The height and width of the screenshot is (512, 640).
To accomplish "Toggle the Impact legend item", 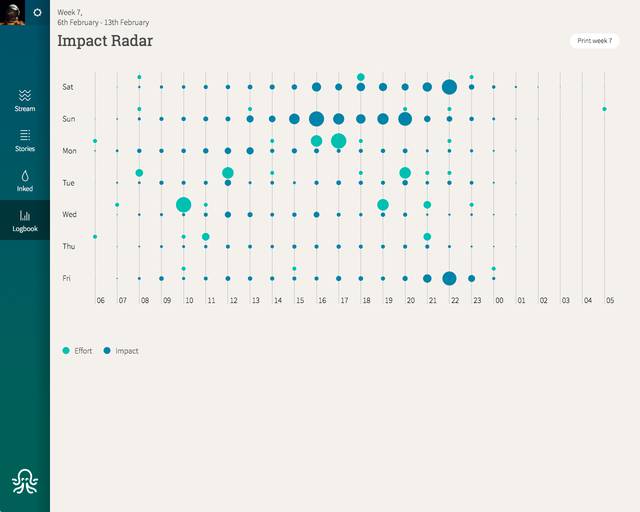I will tap(121, 351).
